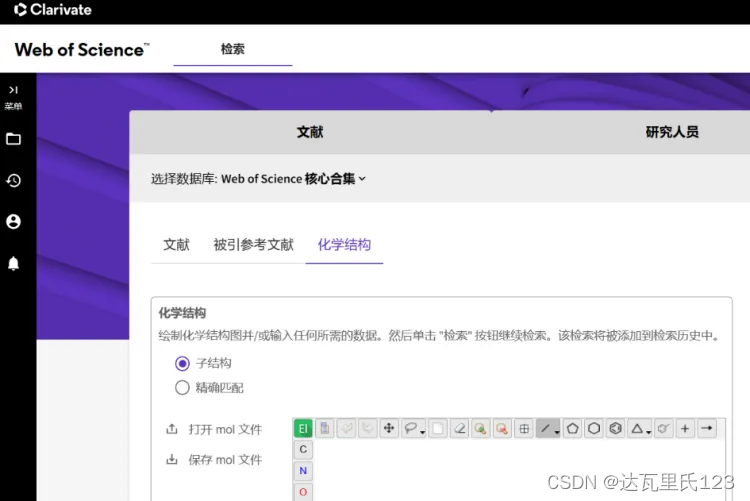Image resolution: width=750 pixels, height=501 pixels.
Task: Select the benzene ring template
Action: (616, 428)
